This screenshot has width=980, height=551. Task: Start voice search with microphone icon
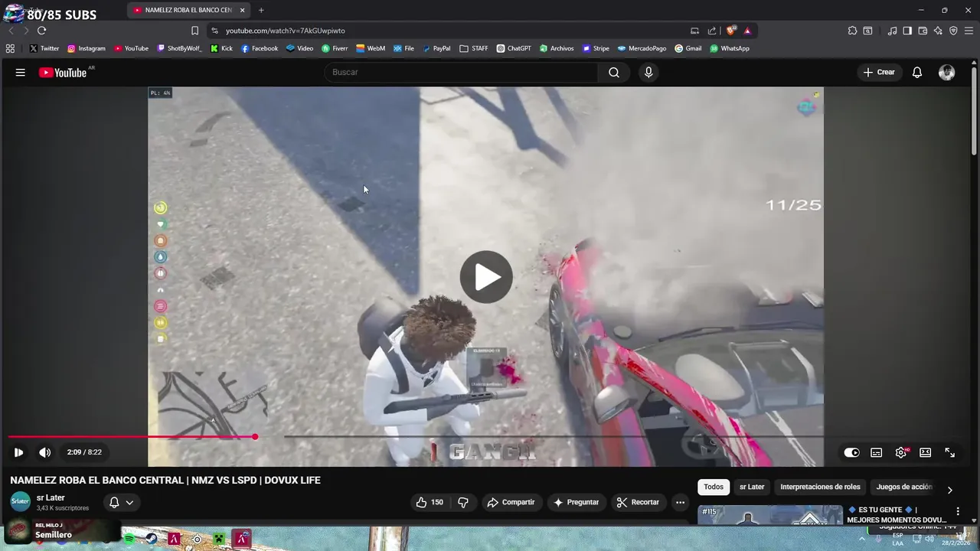648,72
